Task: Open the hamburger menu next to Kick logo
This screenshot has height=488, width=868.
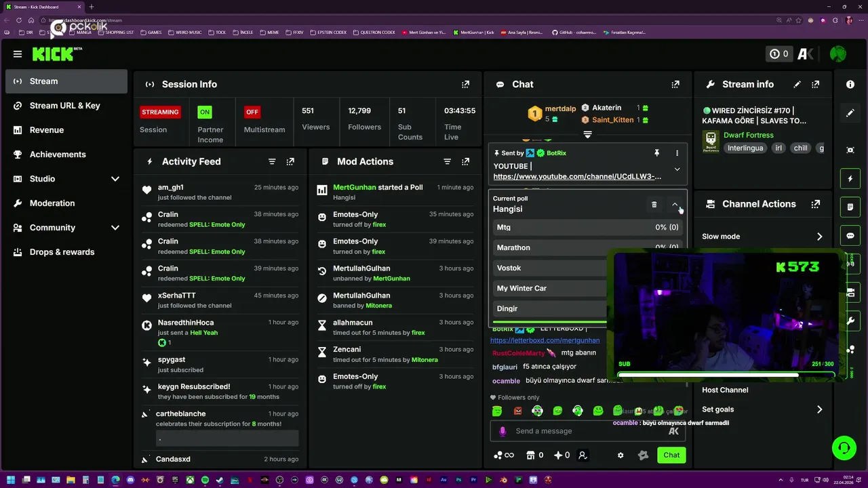Action: click(x=17, y=54)
